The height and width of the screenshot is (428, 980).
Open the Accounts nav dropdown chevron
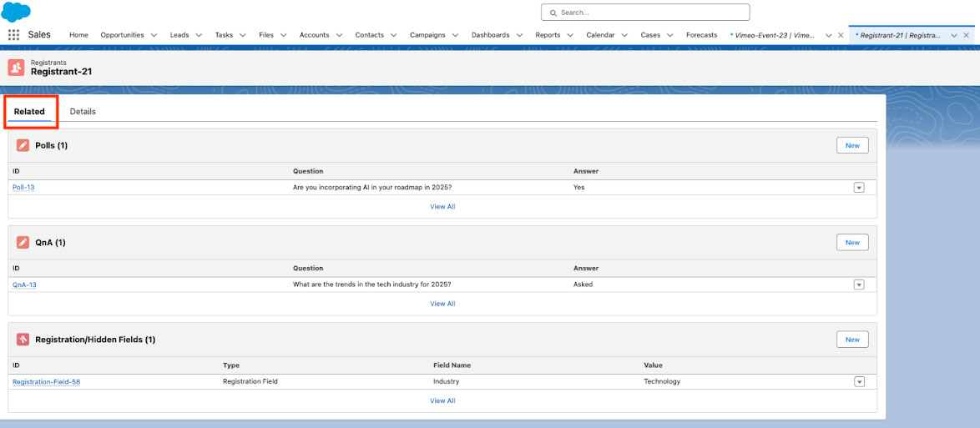pos(339,36)
